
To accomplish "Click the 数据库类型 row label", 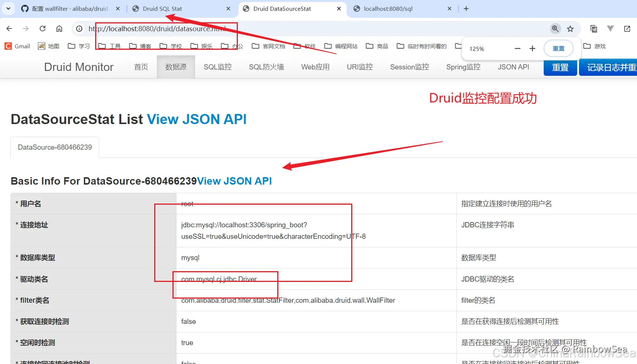I will (38, 258).
